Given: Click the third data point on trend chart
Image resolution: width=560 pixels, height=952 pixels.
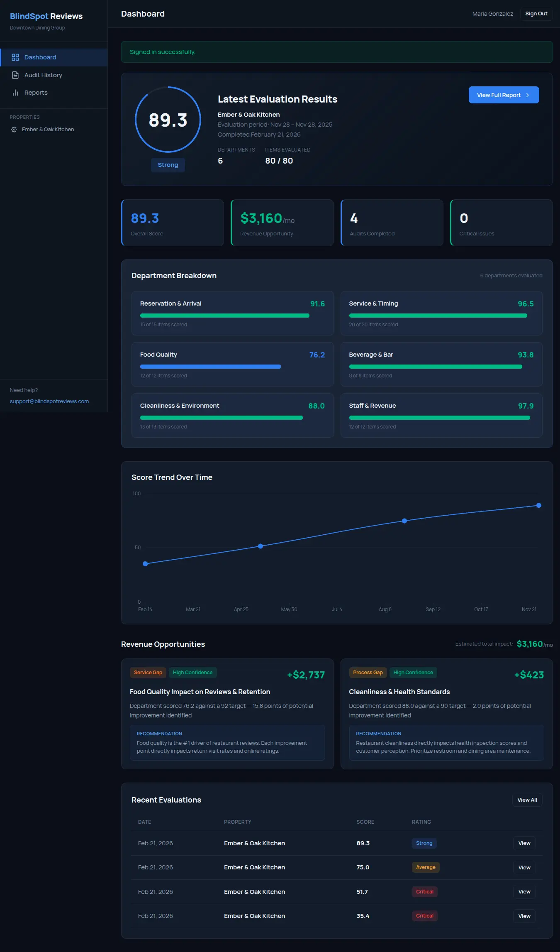Looking at the screenshot, I should [x=404, y=521].
